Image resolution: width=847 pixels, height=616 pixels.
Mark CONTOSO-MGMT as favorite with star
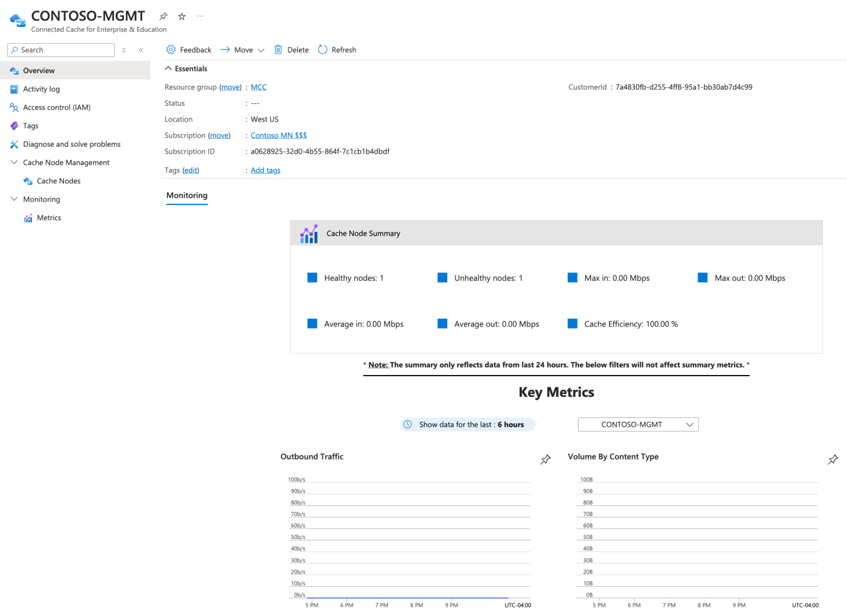tap(182, 17)
